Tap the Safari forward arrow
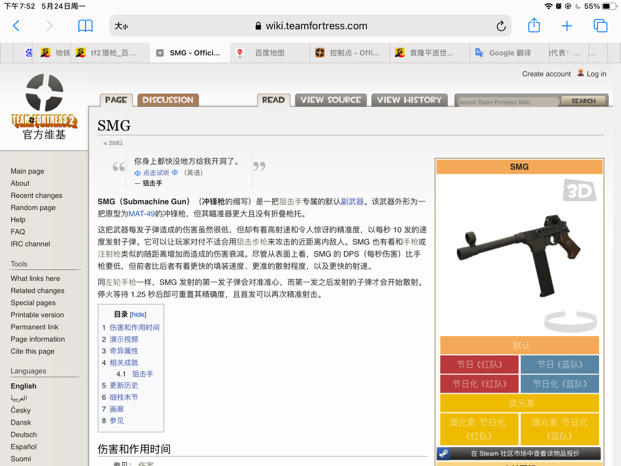 49,26
